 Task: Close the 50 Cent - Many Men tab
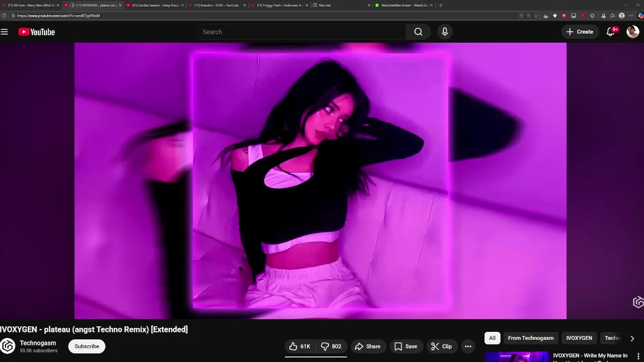click(x=58, y=5)
